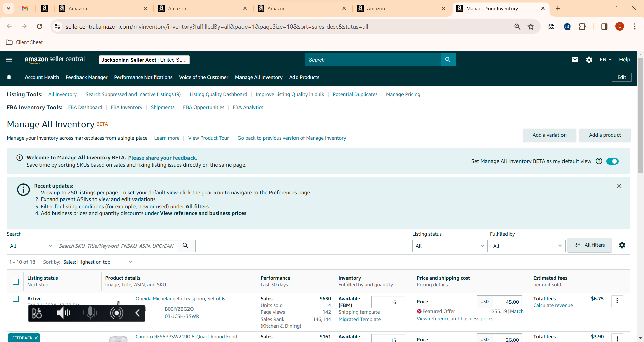Open Chrome side panel icon
The image size is (644, 342).
tap(604, 26)
